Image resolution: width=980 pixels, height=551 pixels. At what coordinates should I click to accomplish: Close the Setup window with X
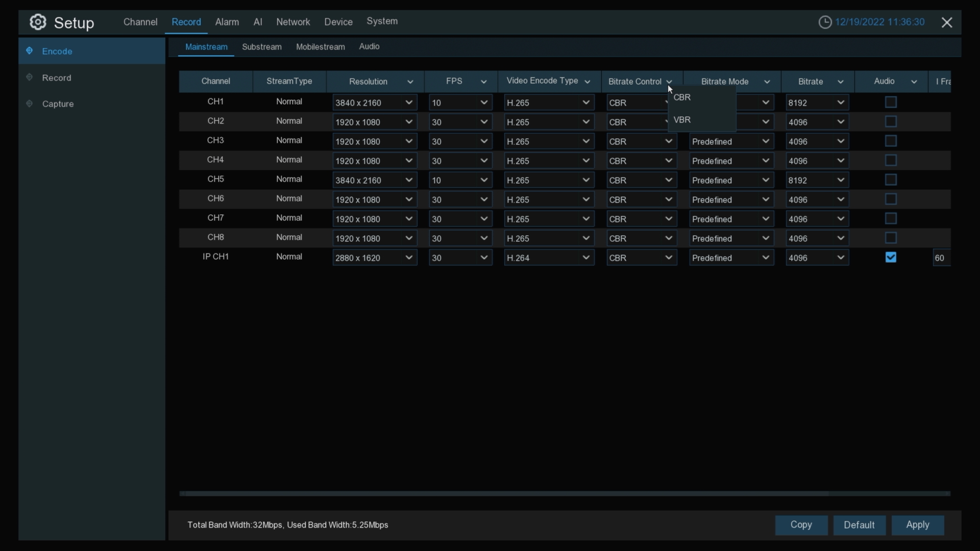(947, 22)
